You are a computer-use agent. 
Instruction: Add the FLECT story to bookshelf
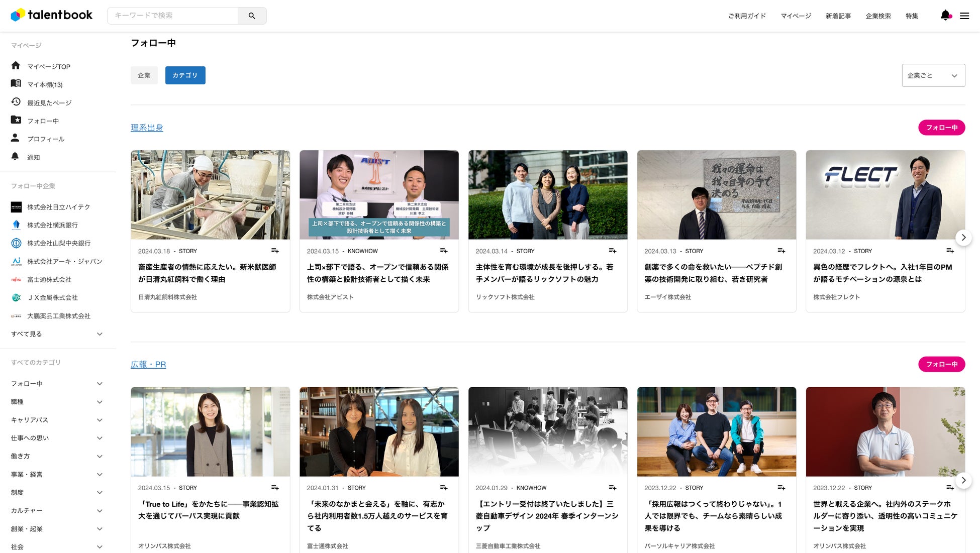click(x=950, y=251)
